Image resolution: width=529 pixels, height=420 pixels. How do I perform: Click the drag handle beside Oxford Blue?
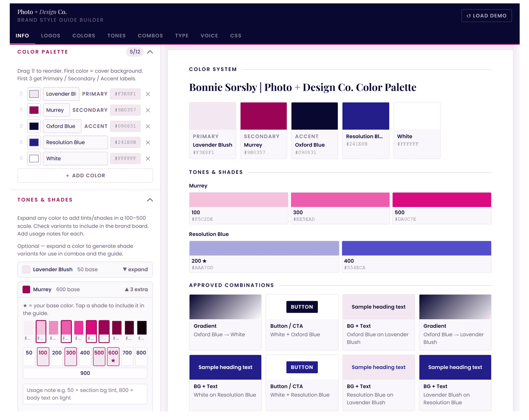[21, 126]
